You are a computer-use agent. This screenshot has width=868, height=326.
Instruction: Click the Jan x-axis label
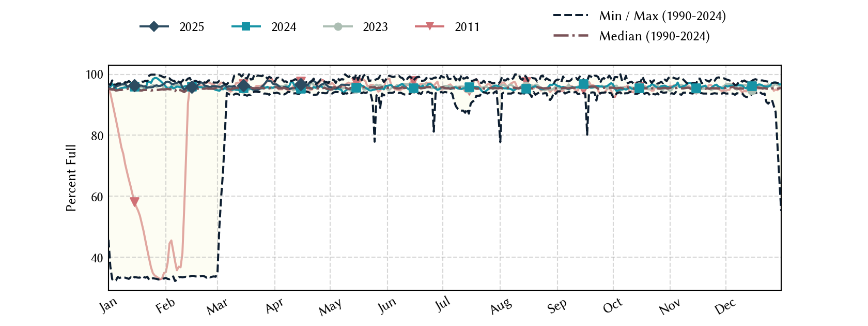coord(109,305)
